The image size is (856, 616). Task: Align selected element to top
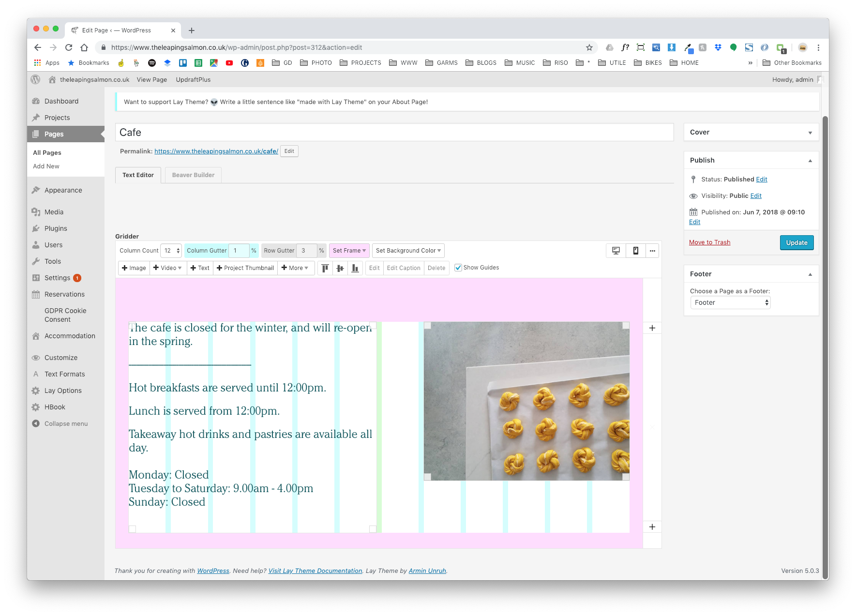click(325, 268)
